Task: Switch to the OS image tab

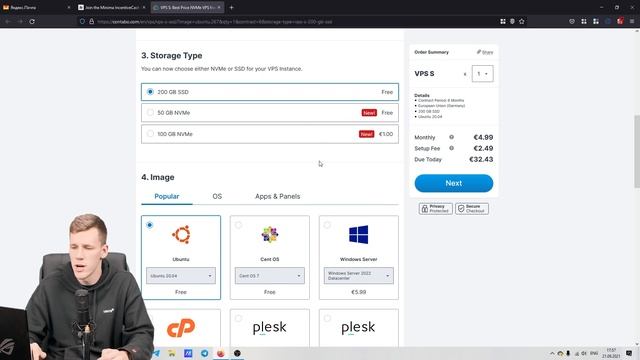Action: [217, 196]
